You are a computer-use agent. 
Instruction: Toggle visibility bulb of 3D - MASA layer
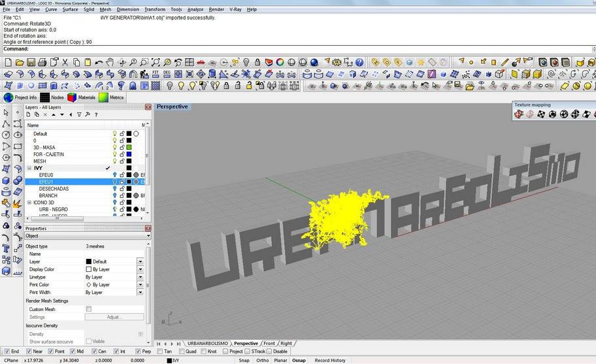114,148
